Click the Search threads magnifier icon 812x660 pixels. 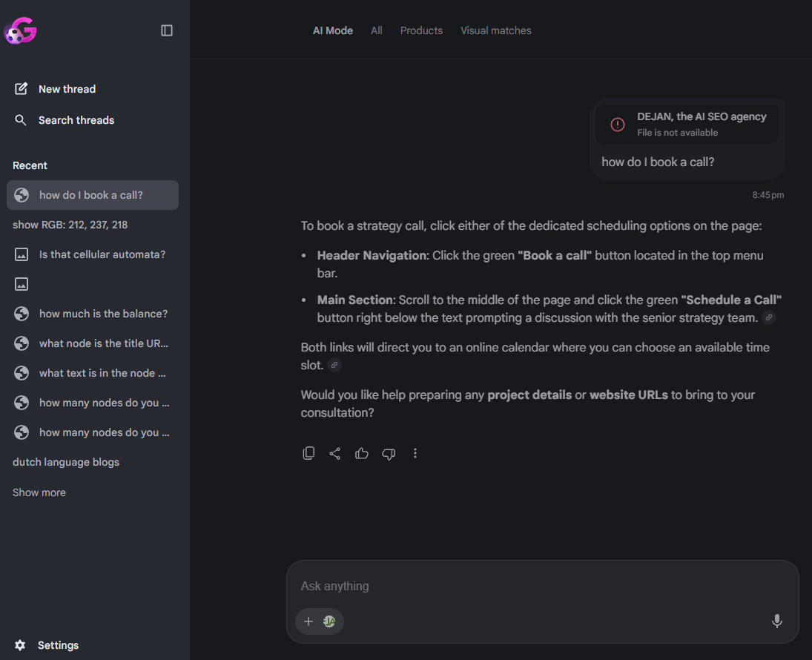point(21,120)
